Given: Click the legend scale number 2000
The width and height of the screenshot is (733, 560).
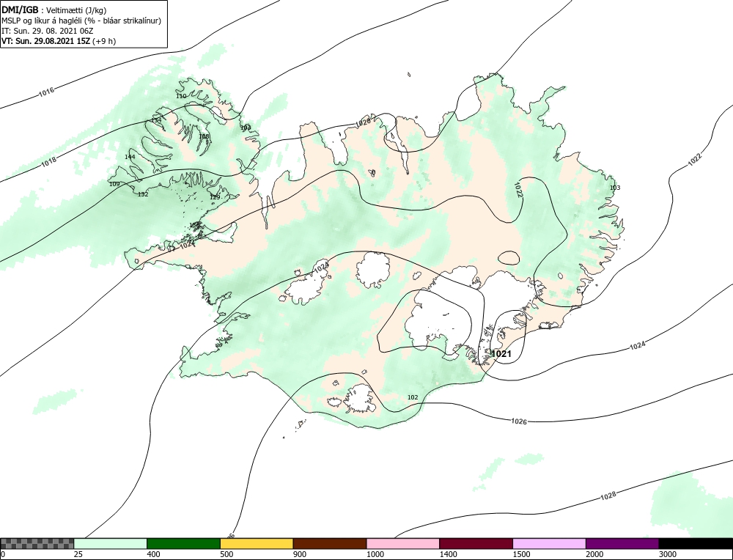Looking at the screenshot, I should pos(594,554).
